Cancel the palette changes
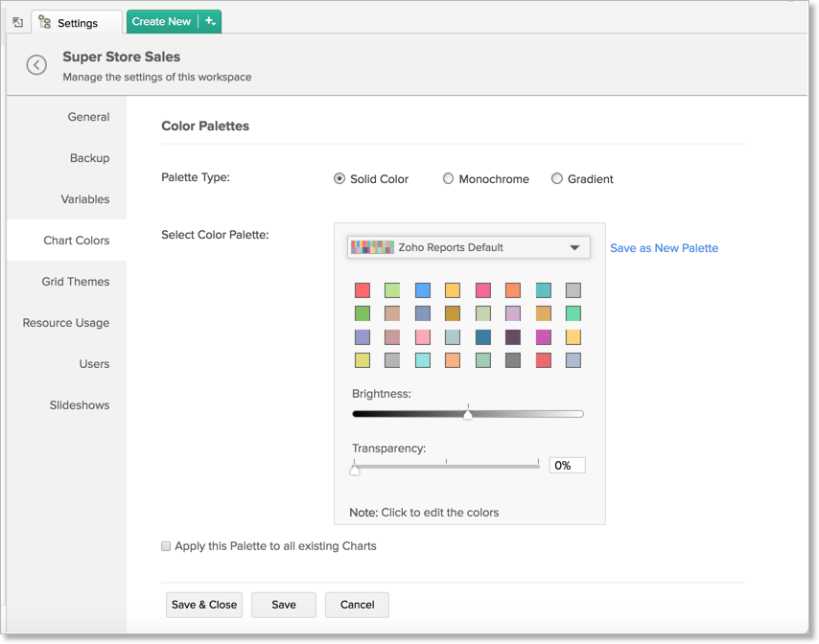This screenshot has width=819, height=644. pos(357,605)
